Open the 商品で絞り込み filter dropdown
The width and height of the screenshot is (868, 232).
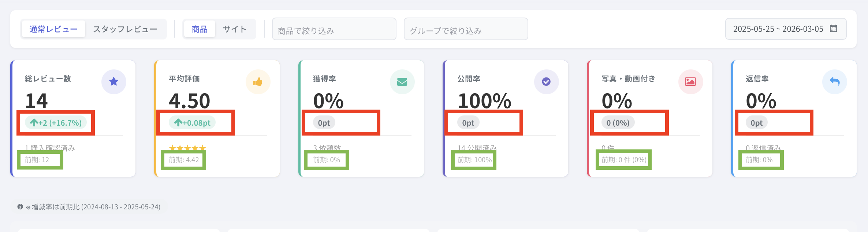coord(334,29)
